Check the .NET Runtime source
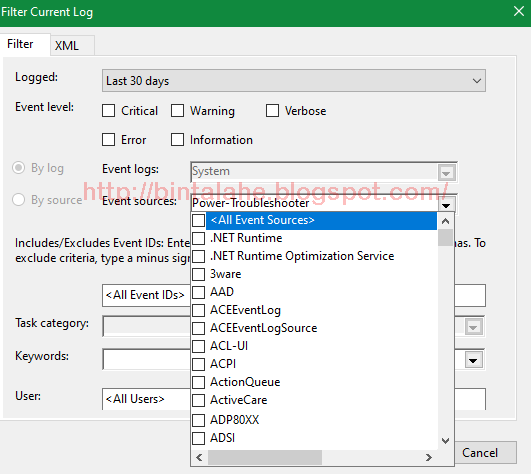This screenshot has width=531, height=474. (x=198, y=238)
